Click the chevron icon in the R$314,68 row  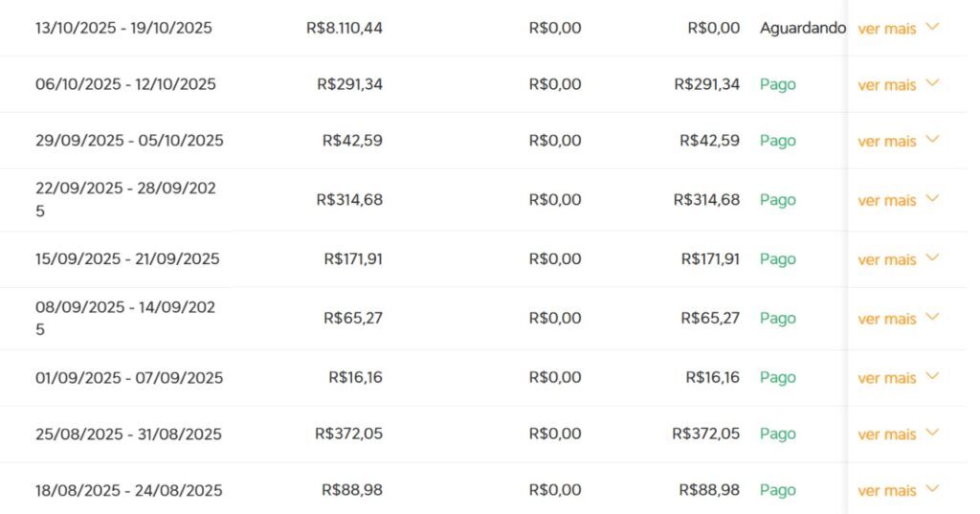coord(932,199)
